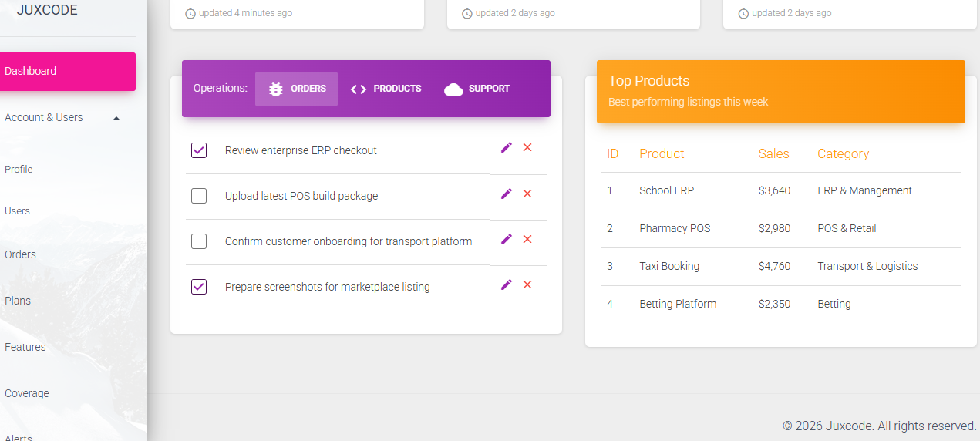Edit the Upload latest POS build package task
980x441 pixels.
(506, 194)
